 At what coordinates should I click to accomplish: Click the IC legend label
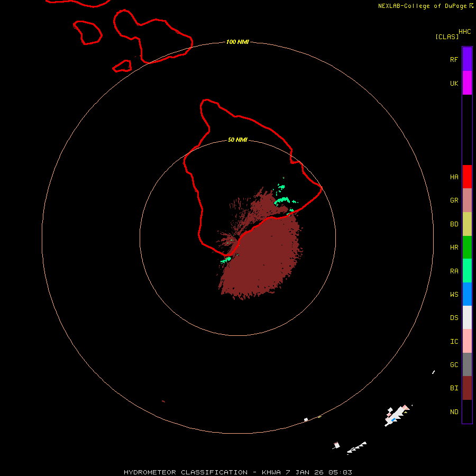(x=454, y=342)
